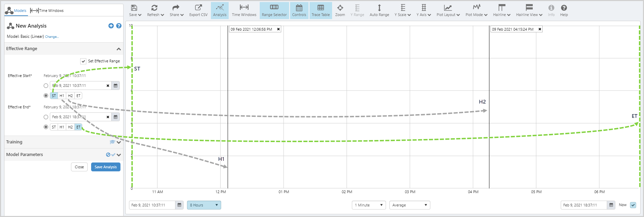Click the Export CSV toolbar icon
The width and height of the screenshot is (644, 217).
(x=198, y=10)
